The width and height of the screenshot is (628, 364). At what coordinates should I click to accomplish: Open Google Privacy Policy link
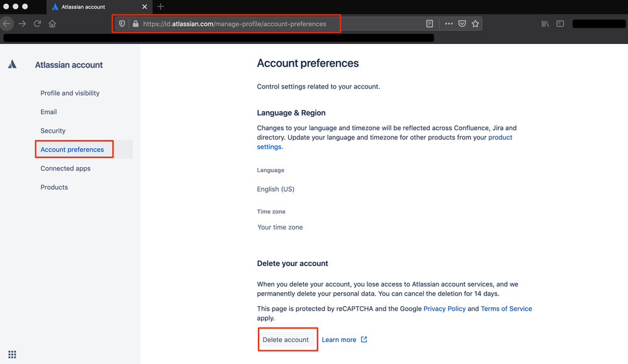444,309
